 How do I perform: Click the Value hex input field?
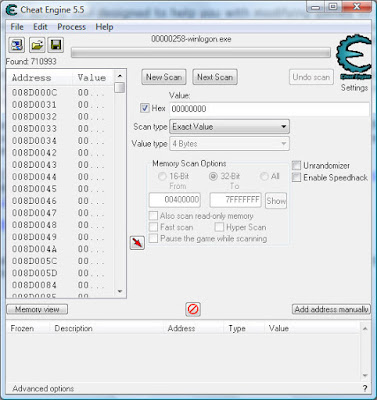(270, 109)
